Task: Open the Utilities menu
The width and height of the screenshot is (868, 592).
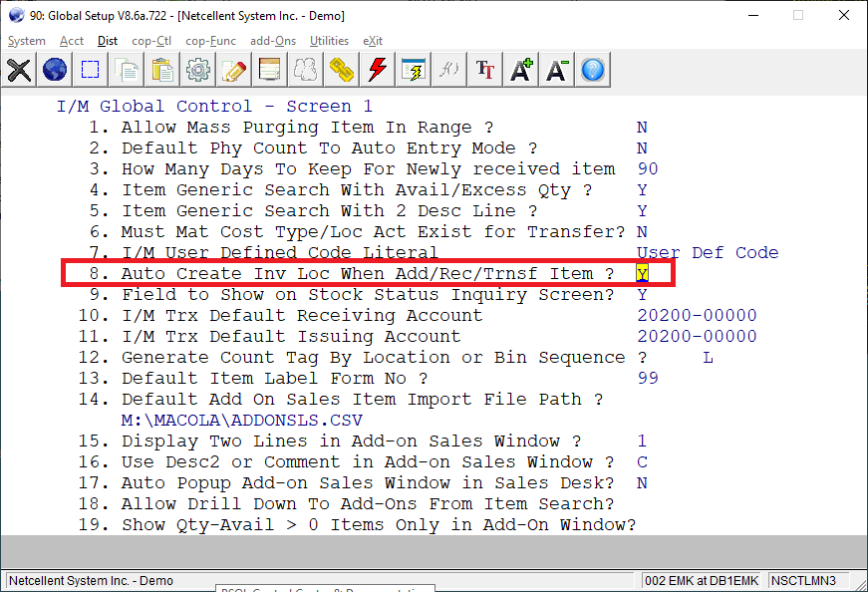Action: coord(329,41)
